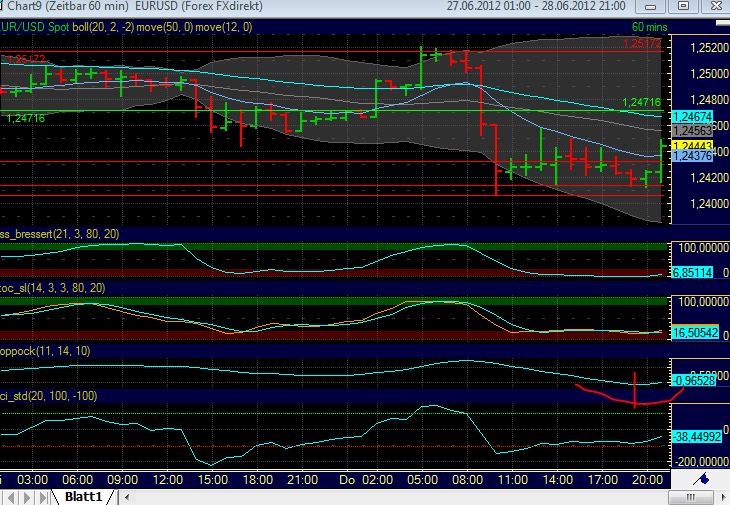Click the 18:00 time axis label
This screenshot has height=505, width=730.
(x=257, y=480)
